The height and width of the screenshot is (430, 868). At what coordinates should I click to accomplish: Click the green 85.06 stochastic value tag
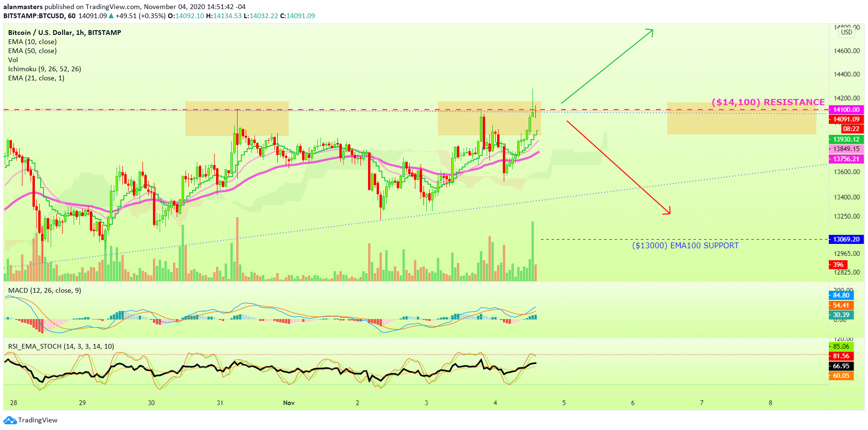[x=841, y=346]
